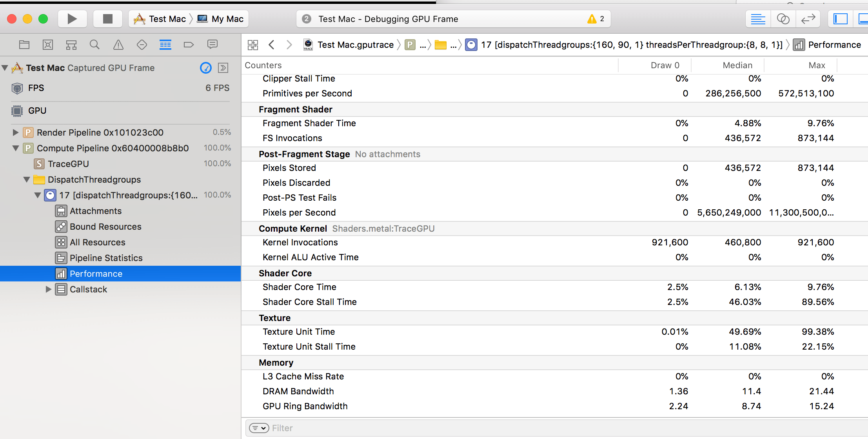Open the related items grid menu
868x439 pixels.
pyautogui.click(x=253, y=45)
